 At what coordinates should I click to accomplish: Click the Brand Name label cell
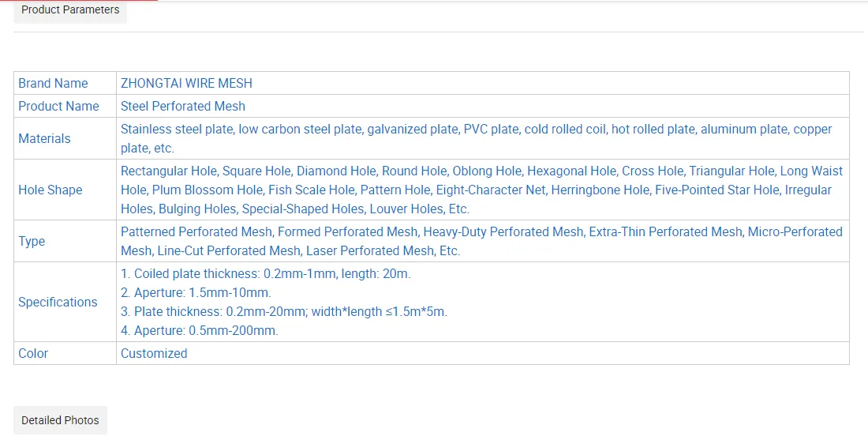pyautogui.click(x=53, y=83)
